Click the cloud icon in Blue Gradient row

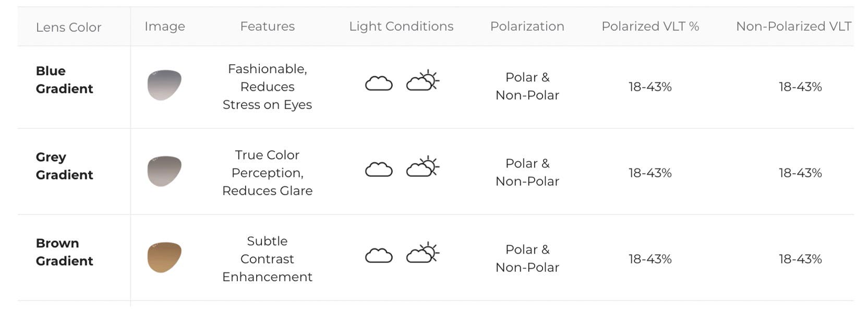coord(379,83)
